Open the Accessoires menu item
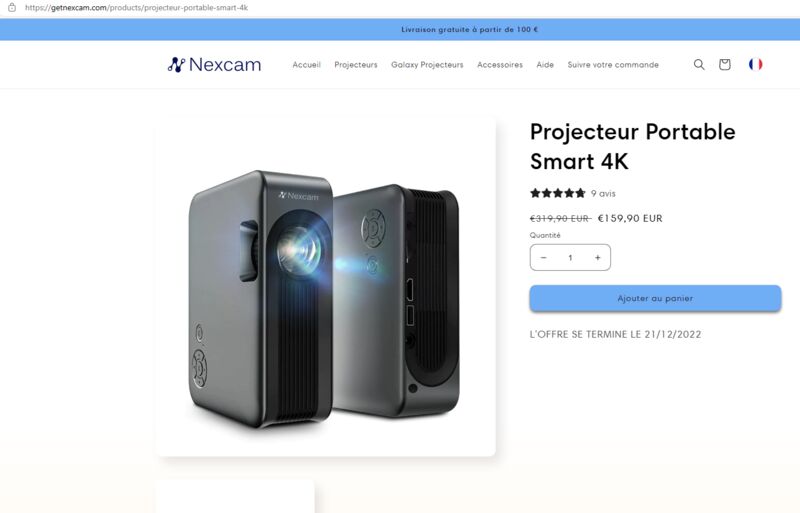The image size is (800, 513). [x=500, y=65]
